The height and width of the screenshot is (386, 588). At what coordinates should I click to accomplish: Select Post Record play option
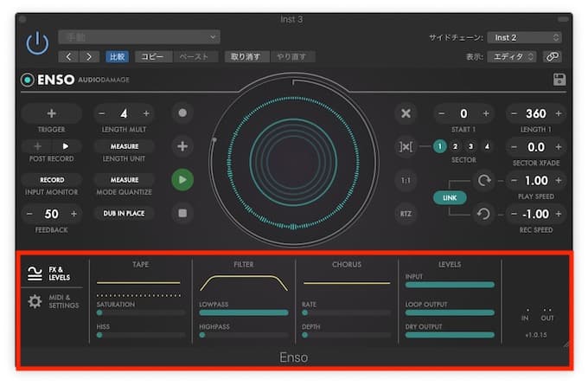click(66, 146)
